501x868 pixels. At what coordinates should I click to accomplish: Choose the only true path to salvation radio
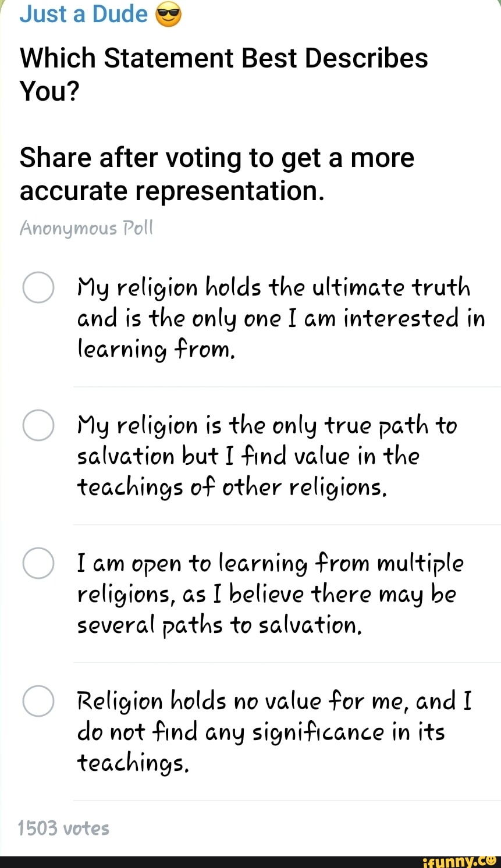38,425
